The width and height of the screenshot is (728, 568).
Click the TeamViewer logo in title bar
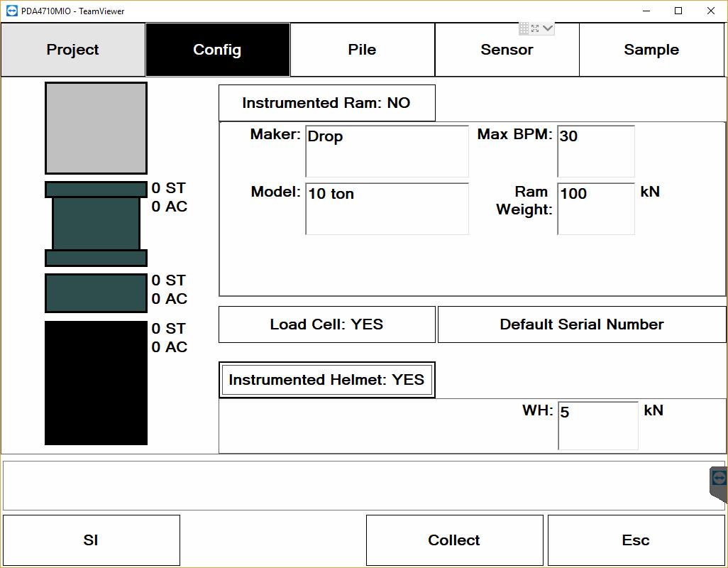(11, 11)
